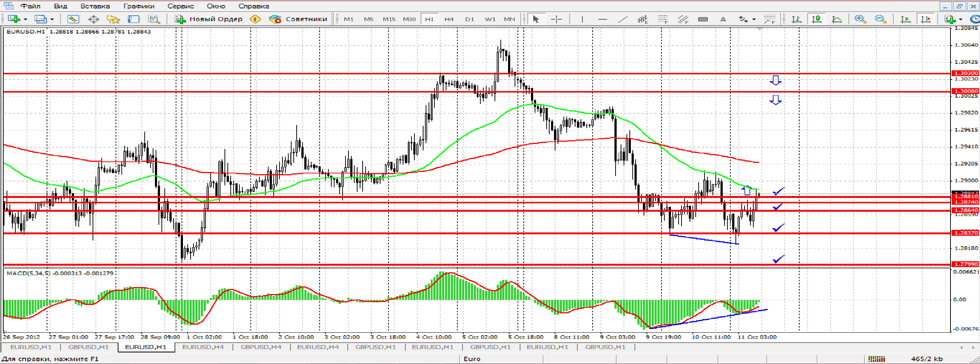Switch to the GBPUSD,H4 chart tab
The width and height of the screenshot is (980, 364).
click(x=261, y=347)
